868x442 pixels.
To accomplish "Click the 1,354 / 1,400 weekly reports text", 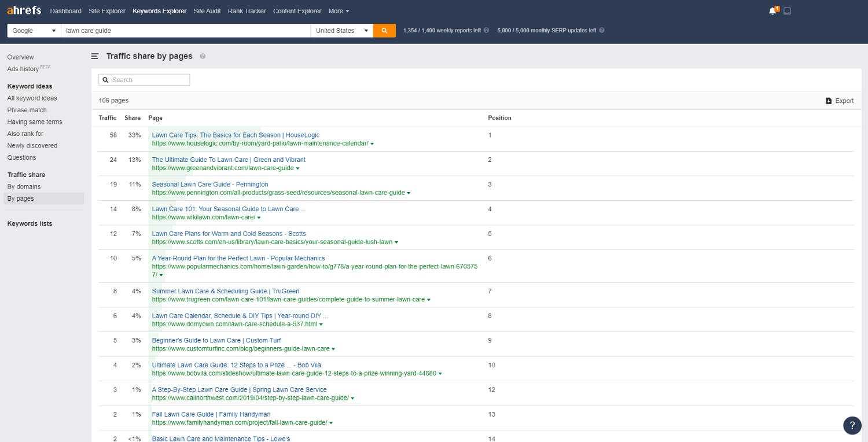I will (442, 31).
